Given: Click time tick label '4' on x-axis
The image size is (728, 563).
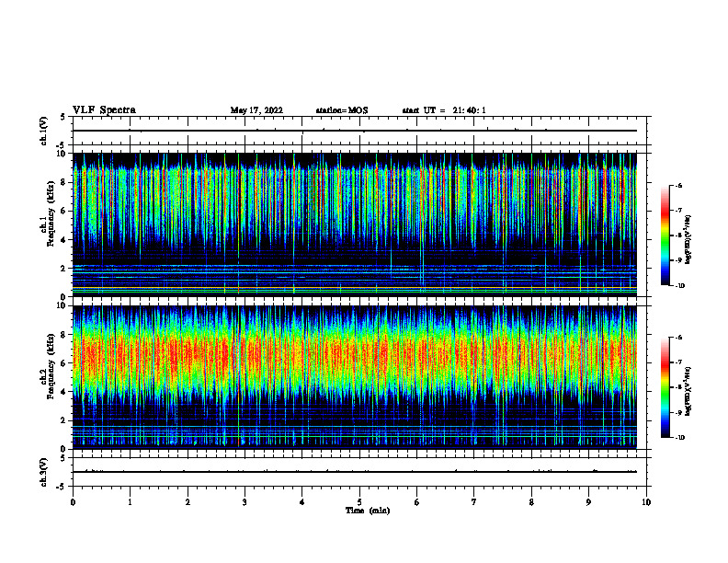Looking at the screenshot, I should tap(302, 502).
